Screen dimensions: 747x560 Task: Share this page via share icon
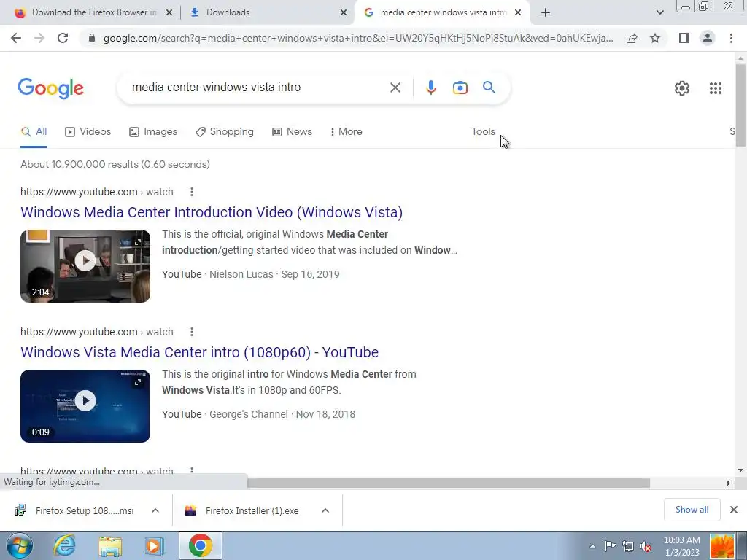pos(632,38)
